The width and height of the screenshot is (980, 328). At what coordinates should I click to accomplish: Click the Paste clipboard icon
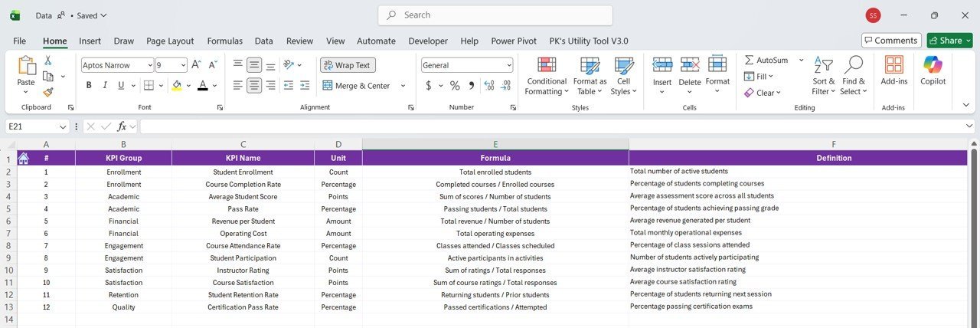click(26, 66)
